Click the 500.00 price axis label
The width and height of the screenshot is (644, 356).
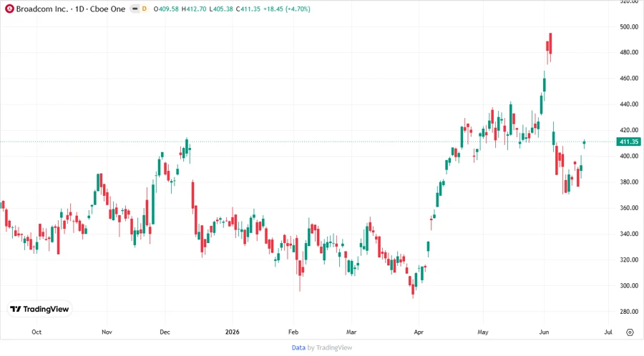(629, 27)
